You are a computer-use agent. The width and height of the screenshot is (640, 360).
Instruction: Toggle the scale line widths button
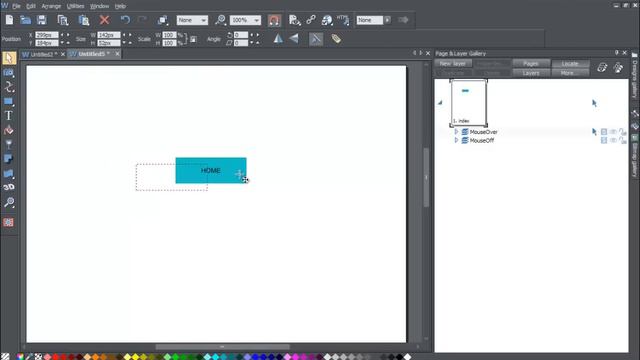tap(316, 39)
